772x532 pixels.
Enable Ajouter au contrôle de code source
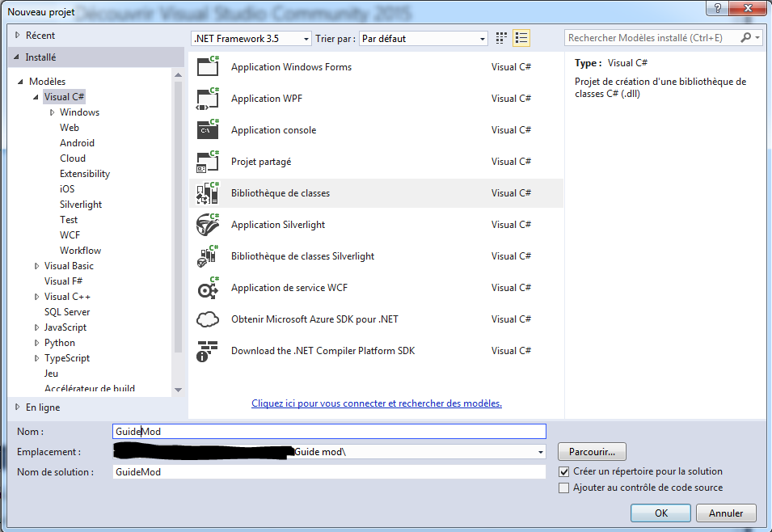[x=564, y=488]
